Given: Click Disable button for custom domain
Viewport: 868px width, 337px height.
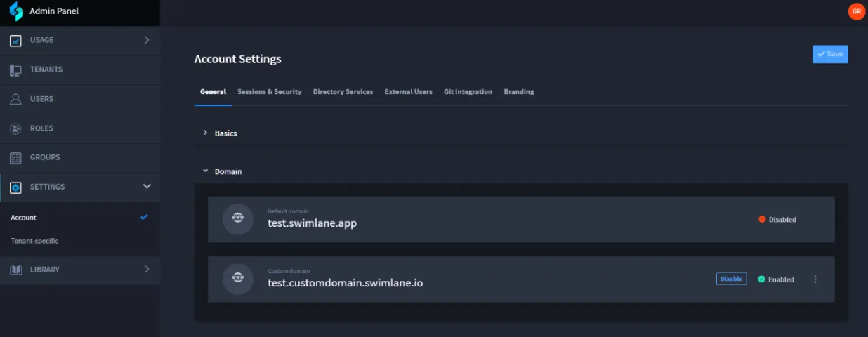Looking at the screenshot, I should [731, 279].
